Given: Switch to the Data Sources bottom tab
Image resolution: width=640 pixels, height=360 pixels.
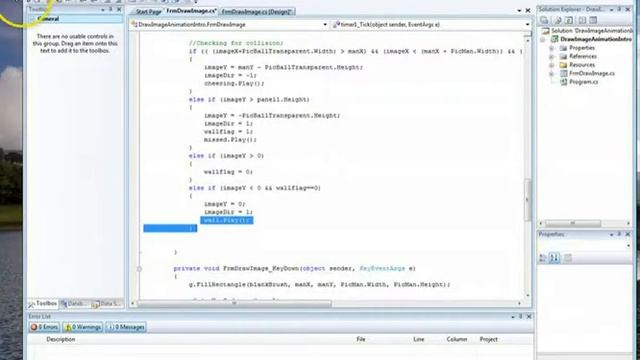Looking at the screenshot, I should (x=107, y=304).
